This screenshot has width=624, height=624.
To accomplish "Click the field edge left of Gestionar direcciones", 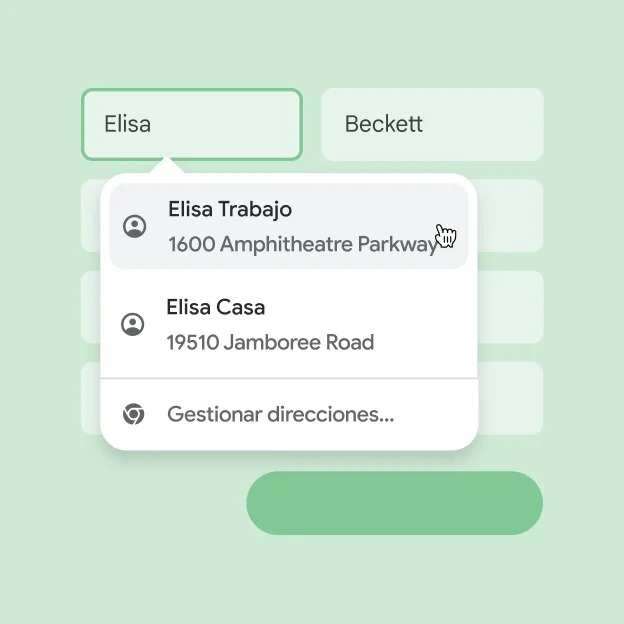I will click(x=90, y=398).
